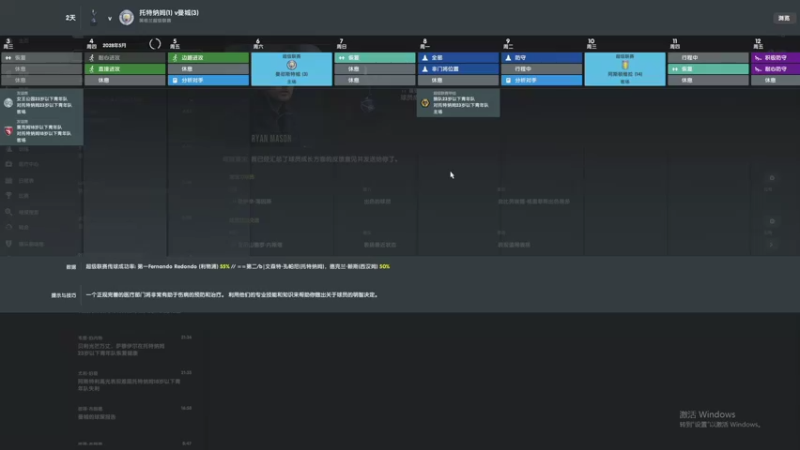Viewport: 800px width, 450px height.
Task: Open the Saturday 6 match card against 曼城
Action: [x=291, y=69]
